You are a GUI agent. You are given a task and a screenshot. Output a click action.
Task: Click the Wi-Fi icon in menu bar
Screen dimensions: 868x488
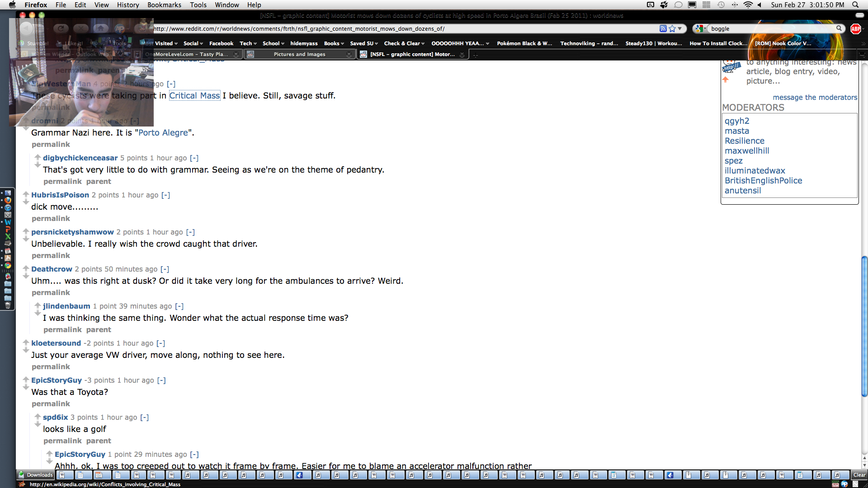click(x=748, y=5)
